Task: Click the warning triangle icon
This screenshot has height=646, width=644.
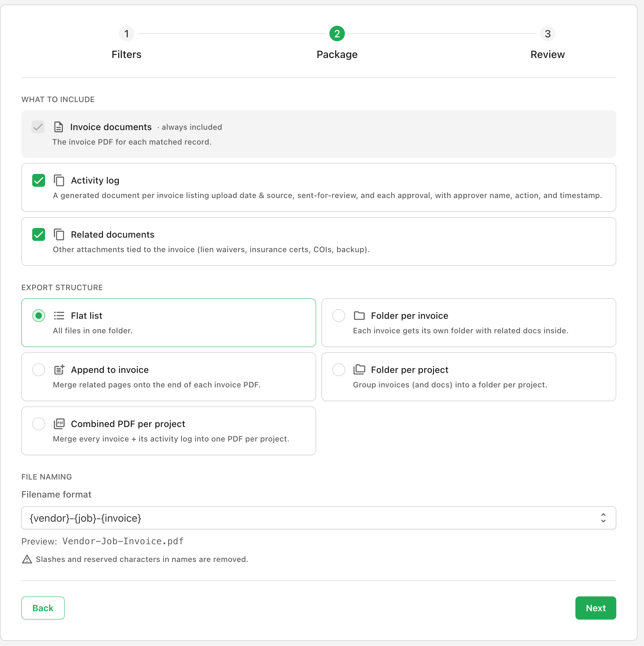Action: (x=27, y=559)
